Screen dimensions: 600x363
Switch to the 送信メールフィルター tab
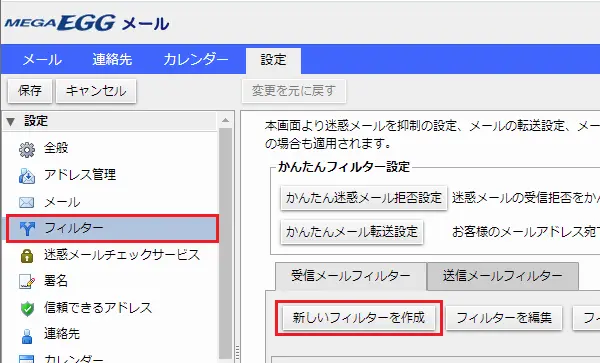click(x=502, y=276)
